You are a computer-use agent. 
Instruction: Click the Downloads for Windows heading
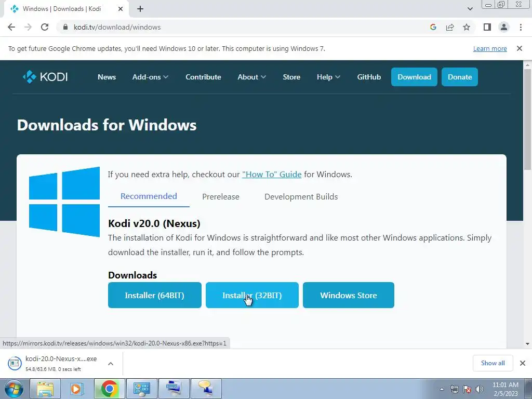coord(107,125)
